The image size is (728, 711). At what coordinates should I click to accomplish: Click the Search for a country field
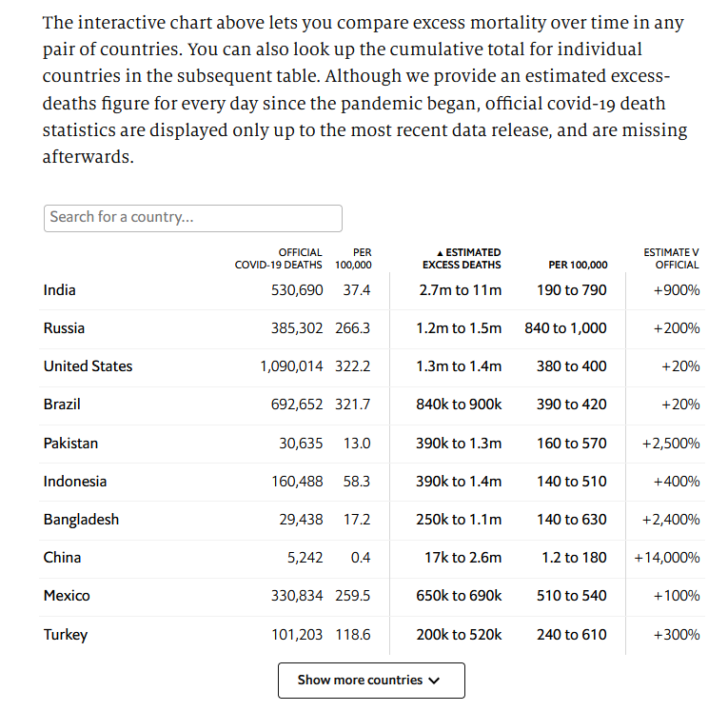tap(192, 218)
